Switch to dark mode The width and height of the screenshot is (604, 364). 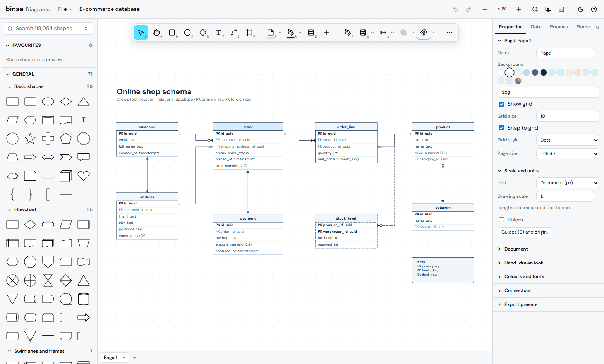coord(581,9)
